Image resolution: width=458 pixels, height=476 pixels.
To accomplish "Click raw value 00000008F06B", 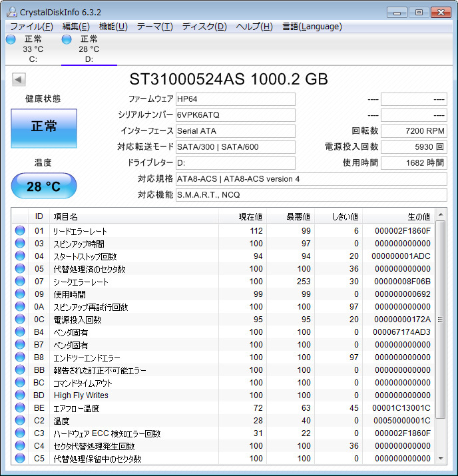I will (x=402, y=282).
